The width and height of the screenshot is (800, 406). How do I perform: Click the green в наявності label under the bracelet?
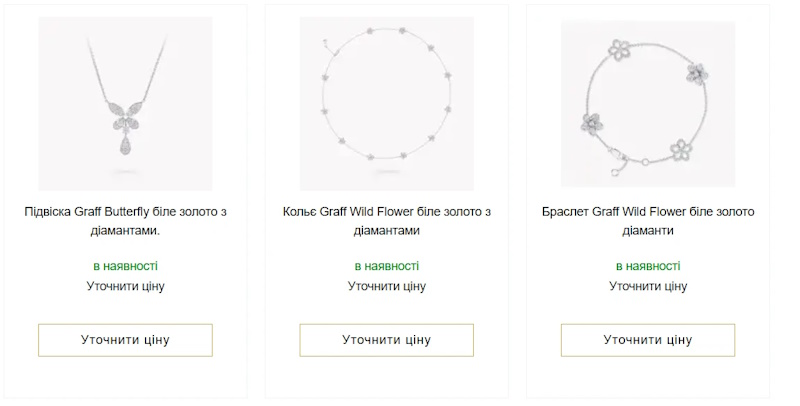[x=648, y=266]
